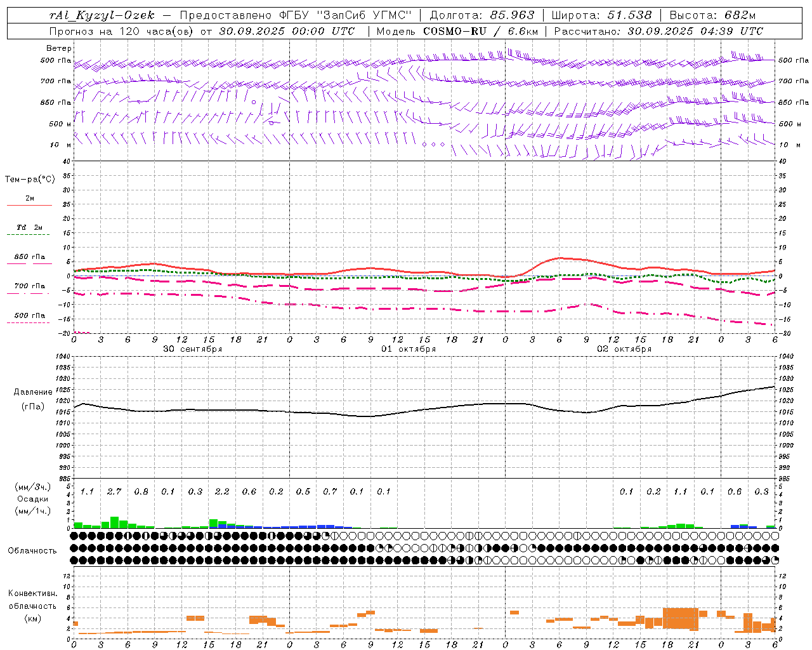Click the (мм/3ч.) unit label
Viewport: 812px width, 650px height.
(32, 487)
